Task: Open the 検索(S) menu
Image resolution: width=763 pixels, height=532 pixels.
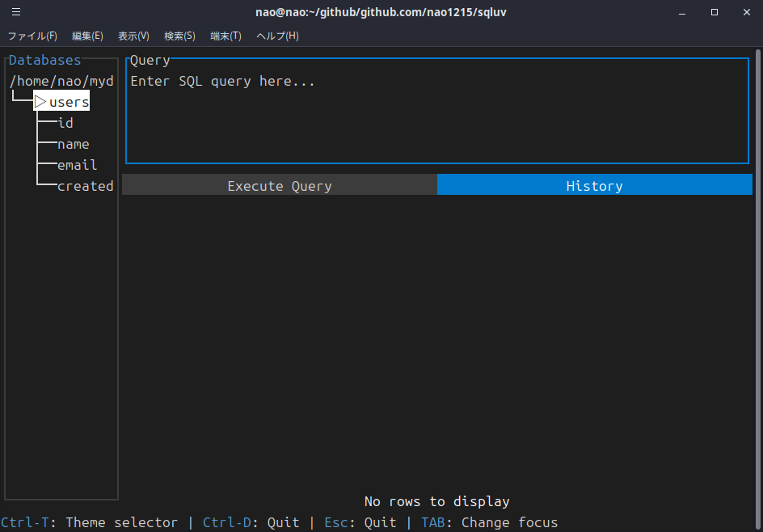Action: [179, 36]
